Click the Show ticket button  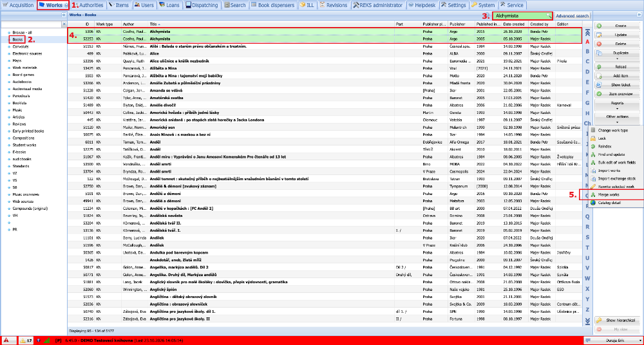point(618,85)
